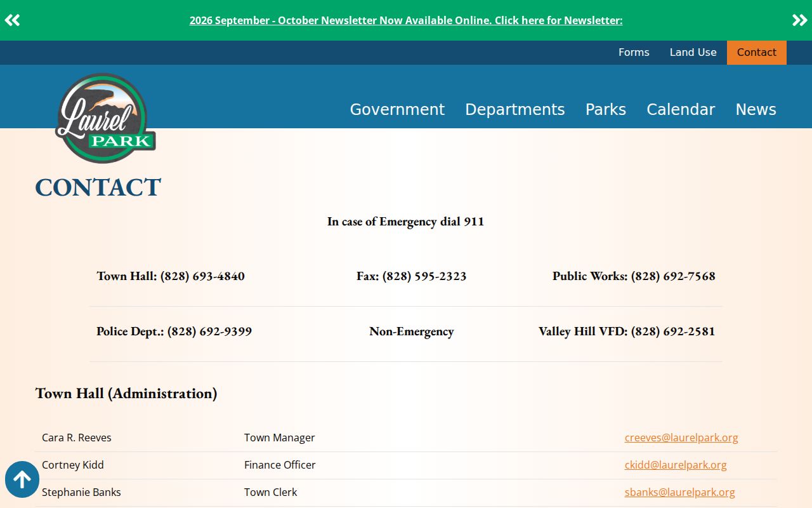Open the Forms page
The height and width of the screenshot is (508, 812).
634,53
